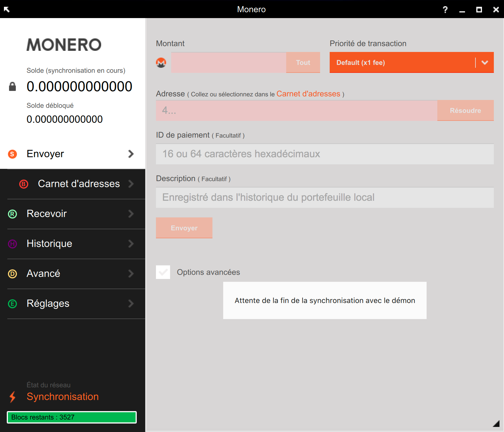The image size is (504, 432).
Task: Click chevron arrow beside Avancé
Action: click(x=131, y=274)
